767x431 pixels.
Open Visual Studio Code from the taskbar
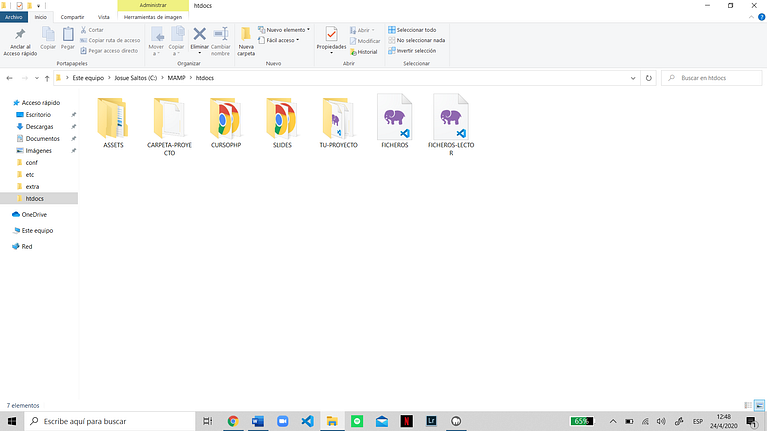(x=307, y=421)
